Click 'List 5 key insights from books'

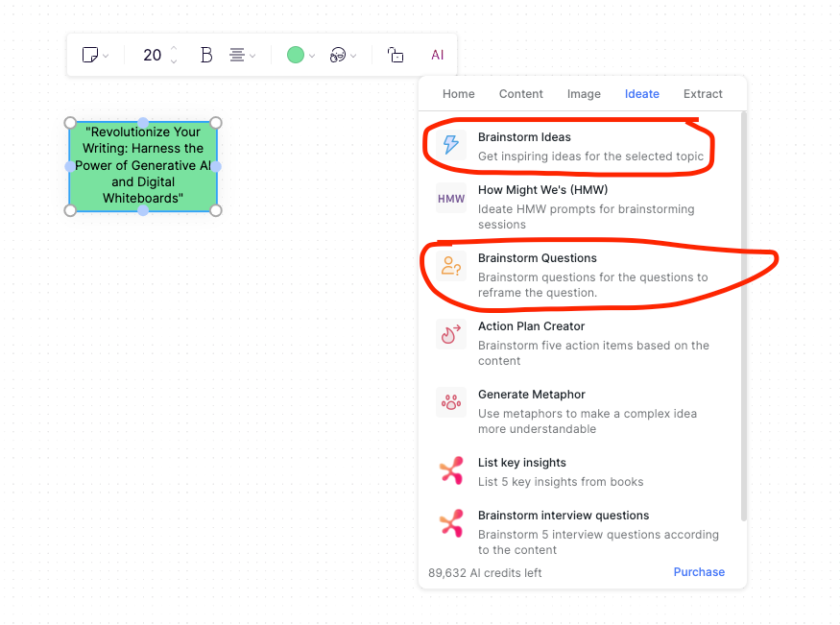[x=561, y=482]
